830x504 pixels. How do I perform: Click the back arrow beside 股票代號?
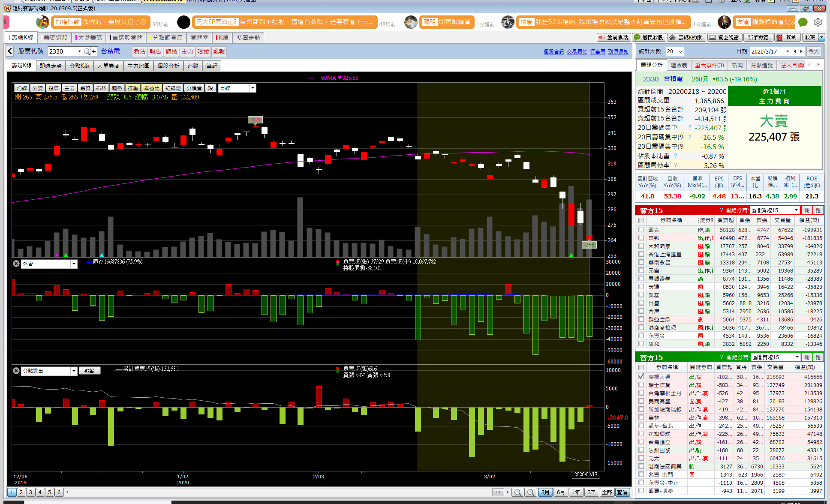click(10, 51)
